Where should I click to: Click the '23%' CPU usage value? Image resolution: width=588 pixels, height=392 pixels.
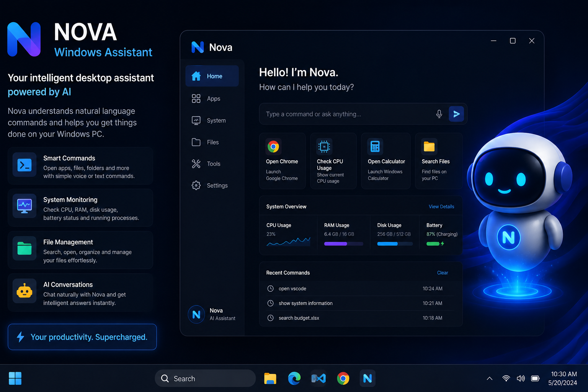(x=271, y=234)
